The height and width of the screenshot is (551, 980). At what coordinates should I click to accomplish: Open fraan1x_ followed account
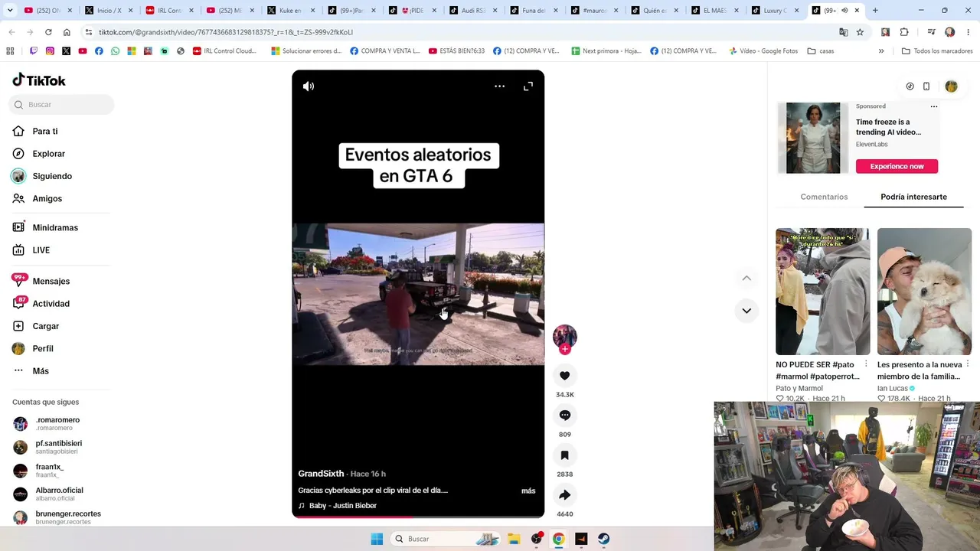49,471
